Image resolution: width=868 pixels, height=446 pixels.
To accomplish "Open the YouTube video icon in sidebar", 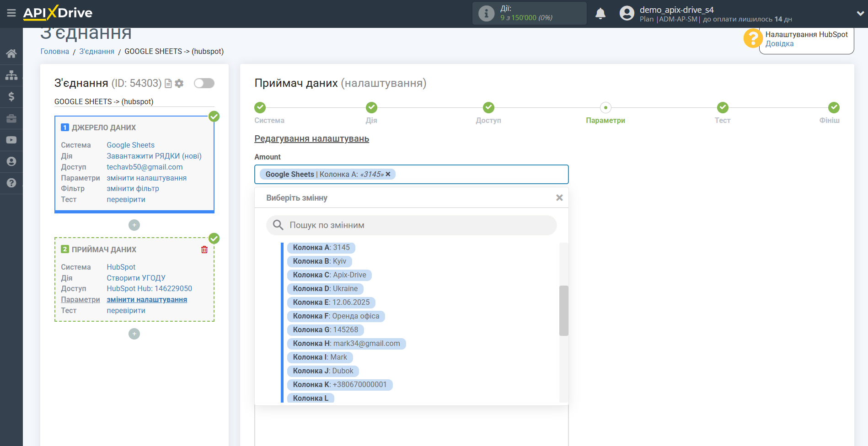I will (11, 140).
